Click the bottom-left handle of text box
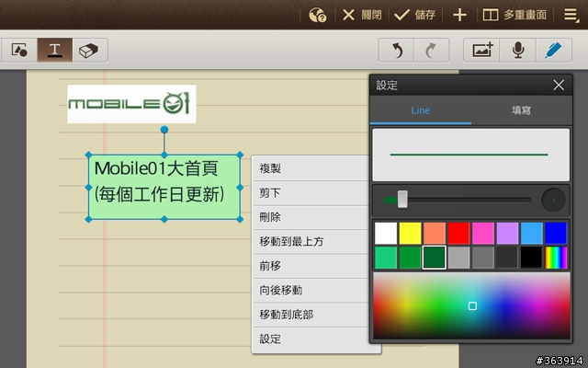The image size is (588, 368). 88,219
